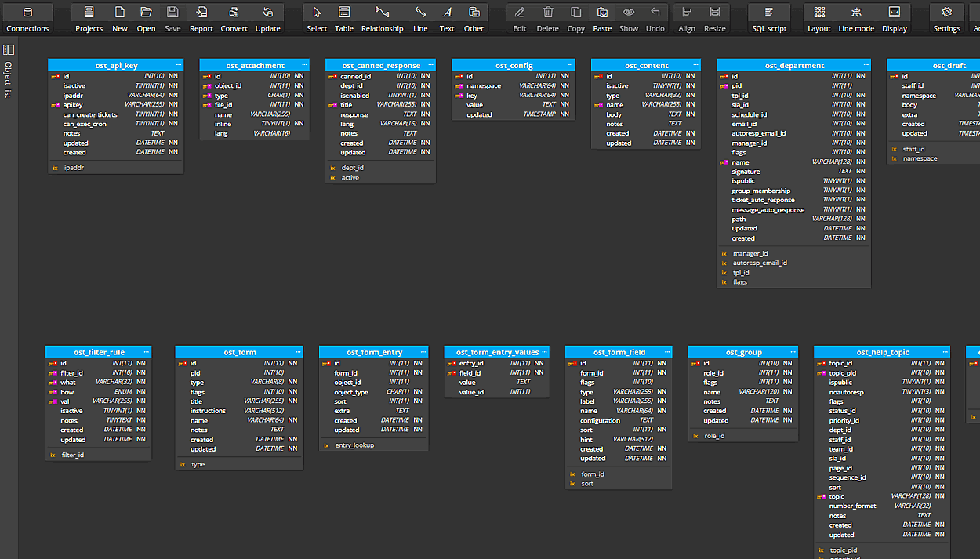
Task: Open the ost_canned_response table menu dots
Action: tap(430, 65)
